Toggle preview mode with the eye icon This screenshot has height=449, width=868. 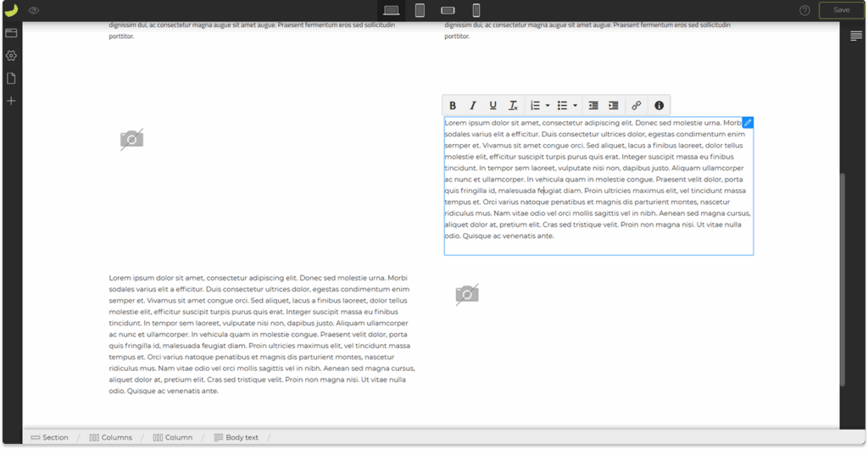34,10
